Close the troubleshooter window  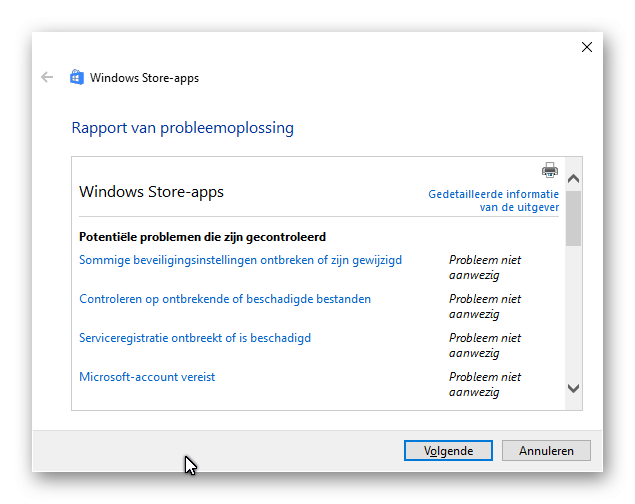[587, 47]
